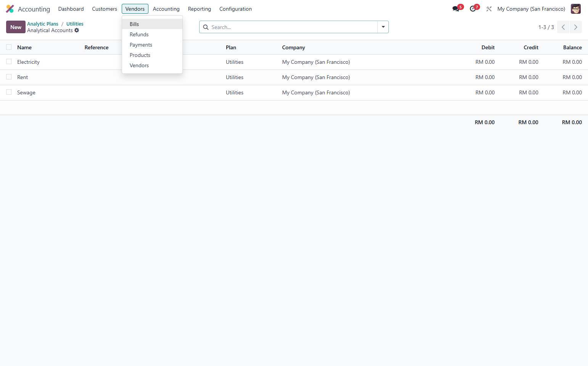Open the Configuration menu
The height and width of the screenshot is (366, 588).
coord(235,9)
